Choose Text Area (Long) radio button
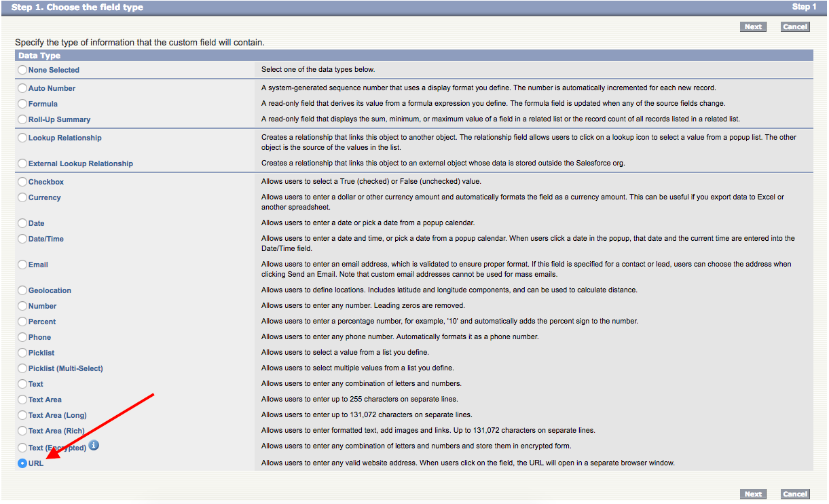829x504 pixels. (x=23, y=415)
